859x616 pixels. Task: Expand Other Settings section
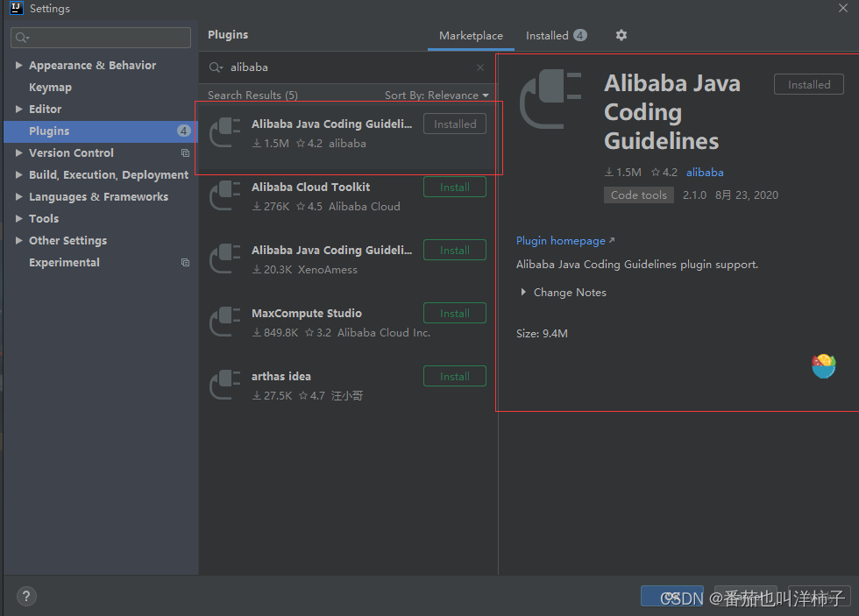pyautogui.click(x=18, y=240)
